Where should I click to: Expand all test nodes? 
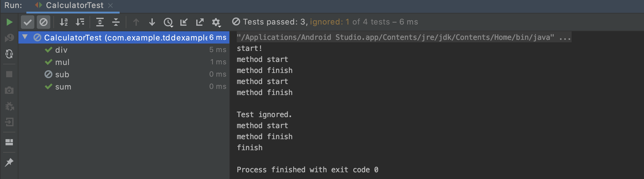100,22
